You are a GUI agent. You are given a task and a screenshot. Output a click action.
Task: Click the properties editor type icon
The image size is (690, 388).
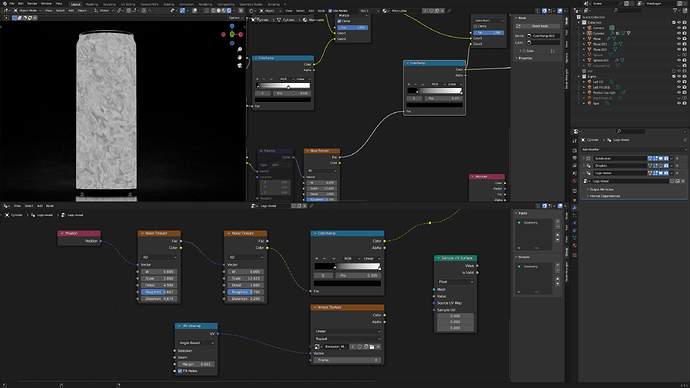[x=576, y=132]
